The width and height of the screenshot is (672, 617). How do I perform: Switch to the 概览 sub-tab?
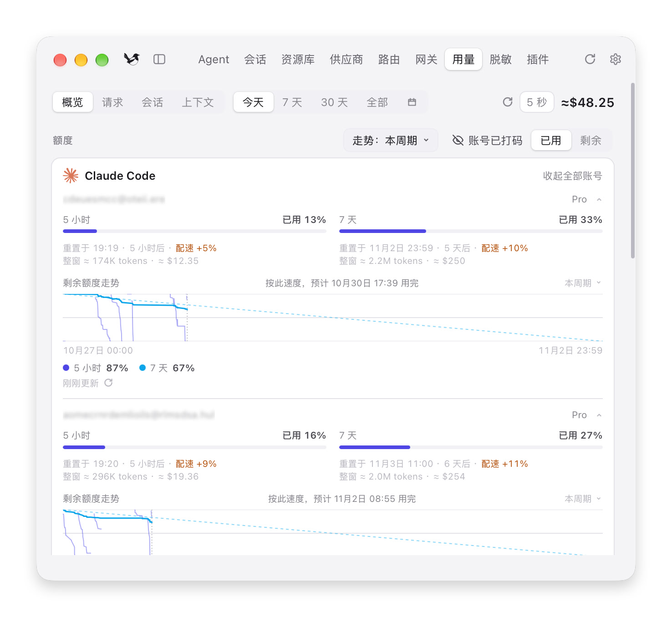[73, 102]
